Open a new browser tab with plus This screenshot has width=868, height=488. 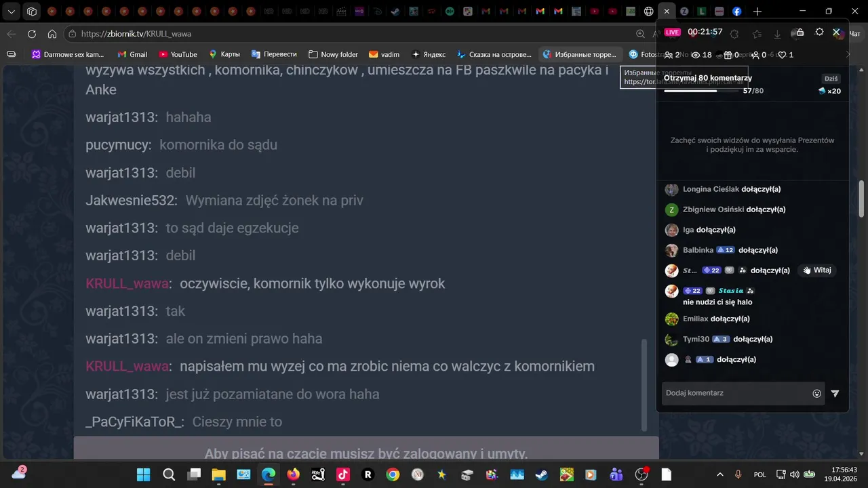(757, 12)
